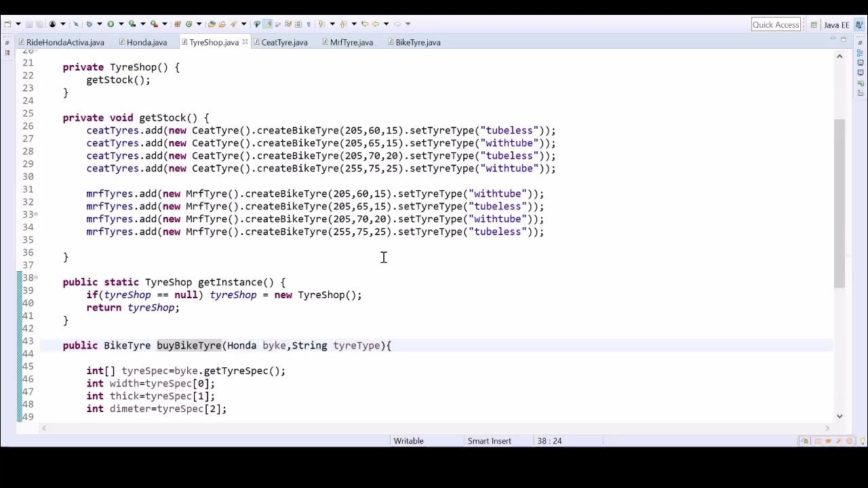Click horizontal scrollbar left arrow
This screenshot has height=488, width=868.
(x=44, y=428)
